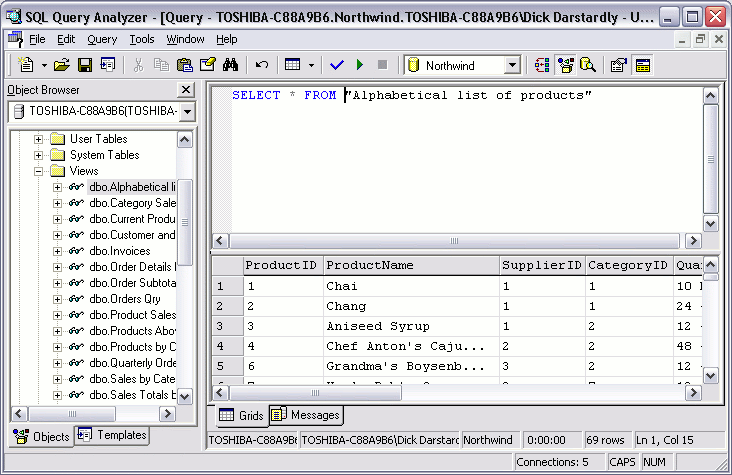Select the dbo.Current Product view
The height and width of the screenshot is (475, 732).
[132, 219]
